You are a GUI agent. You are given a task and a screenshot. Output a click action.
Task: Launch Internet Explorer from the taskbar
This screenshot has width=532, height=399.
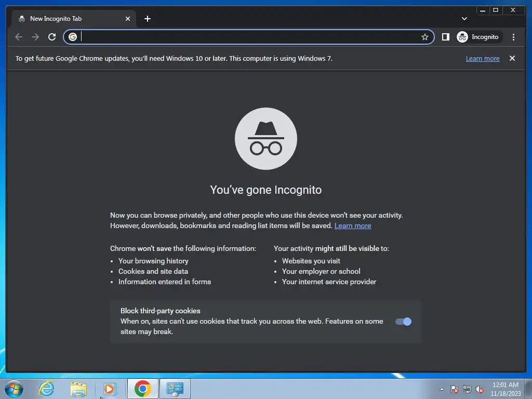point(46,389)
